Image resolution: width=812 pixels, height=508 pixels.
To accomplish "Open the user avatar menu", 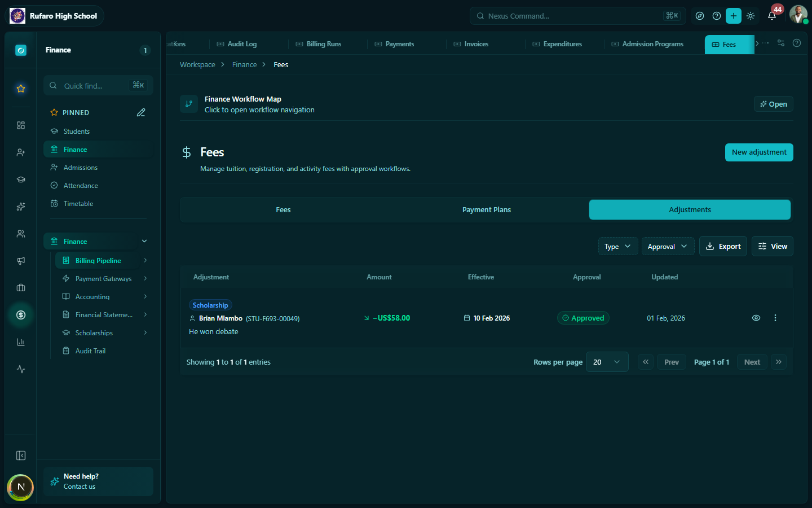I will (798, 15).
